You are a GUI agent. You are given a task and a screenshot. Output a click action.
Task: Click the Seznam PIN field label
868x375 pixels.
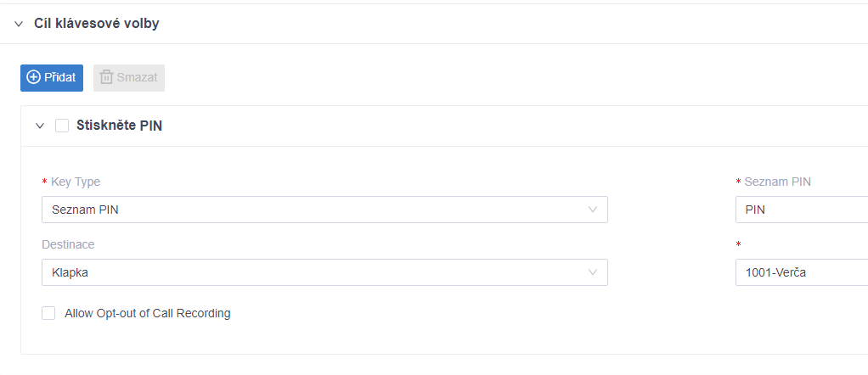click(778, 182)
